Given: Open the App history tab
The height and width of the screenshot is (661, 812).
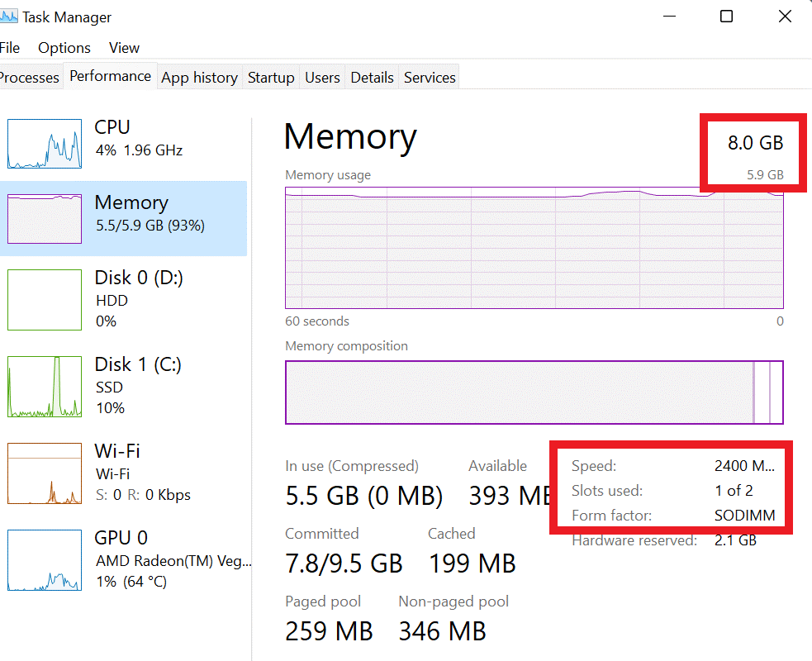Looking at the screenshot, I should pyautogui.click(x=199, y=77).
